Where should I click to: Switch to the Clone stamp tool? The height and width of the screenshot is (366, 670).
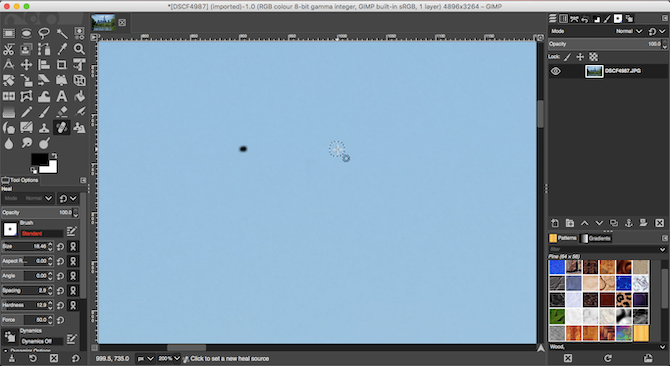point(44,128)
